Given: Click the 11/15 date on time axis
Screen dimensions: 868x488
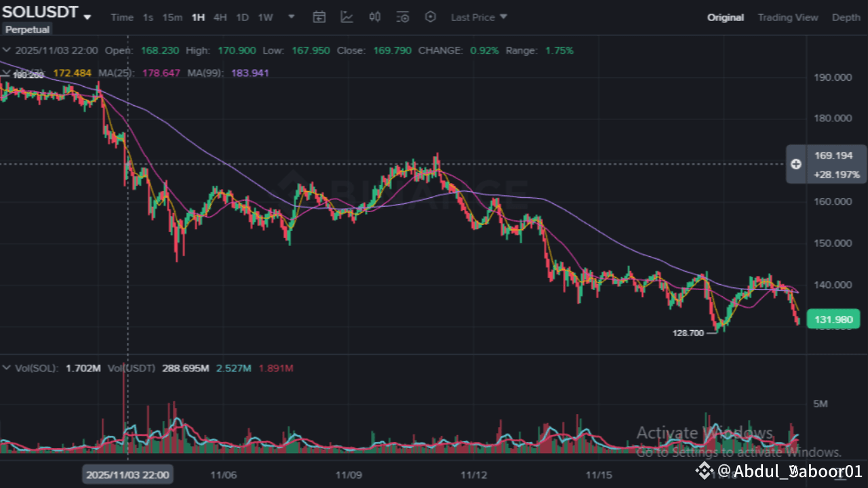Looking at the screenshot, I should 599,474.
